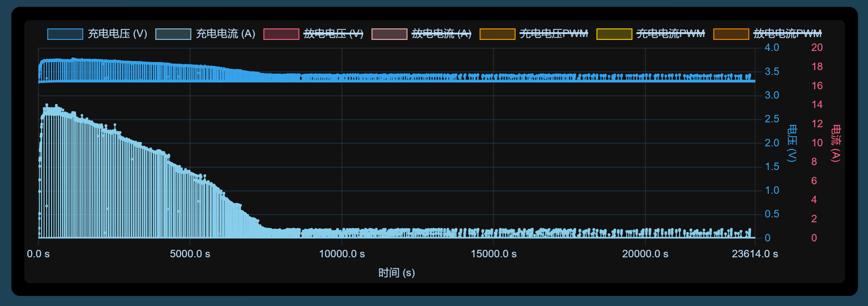This screenshot has height=306, width=868.
Task: Click the 2.5 voltage axis tick
Action: point(772,119)
